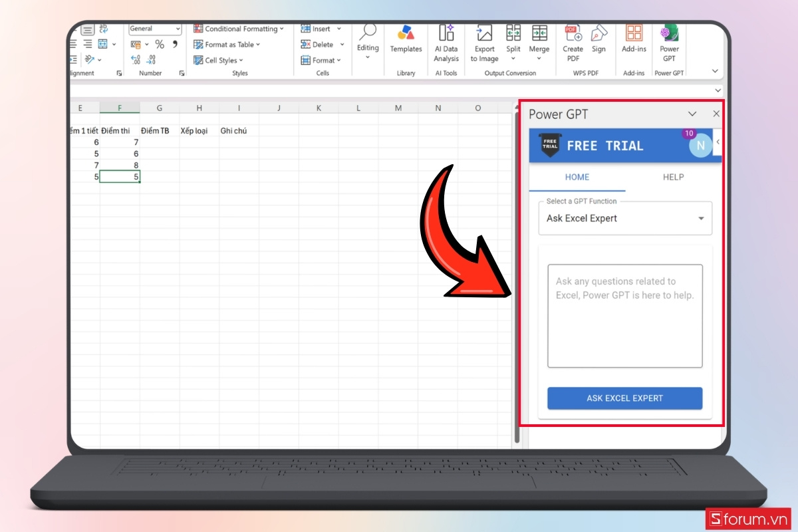
Task: Click the Sign PDF icon
Action: 599,40
